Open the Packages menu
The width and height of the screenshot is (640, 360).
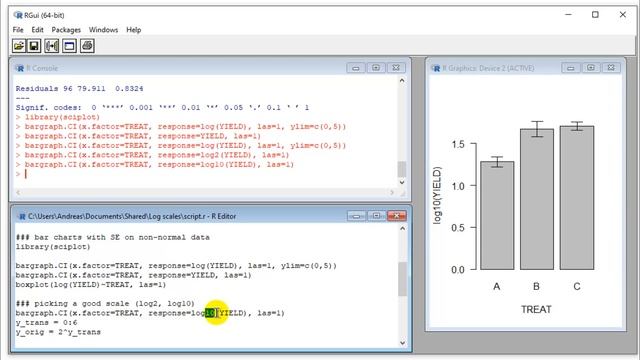[66, 30]
